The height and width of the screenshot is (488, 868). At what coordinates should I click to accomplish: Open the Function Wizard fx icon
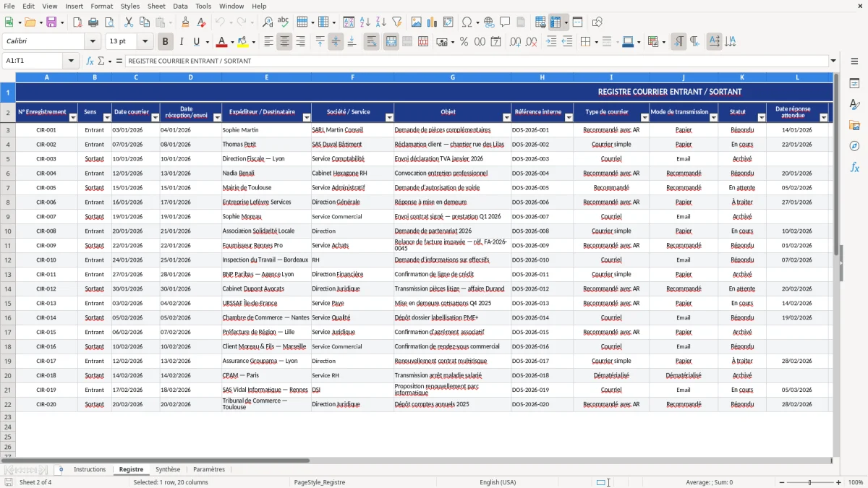[x=90, y=61]
